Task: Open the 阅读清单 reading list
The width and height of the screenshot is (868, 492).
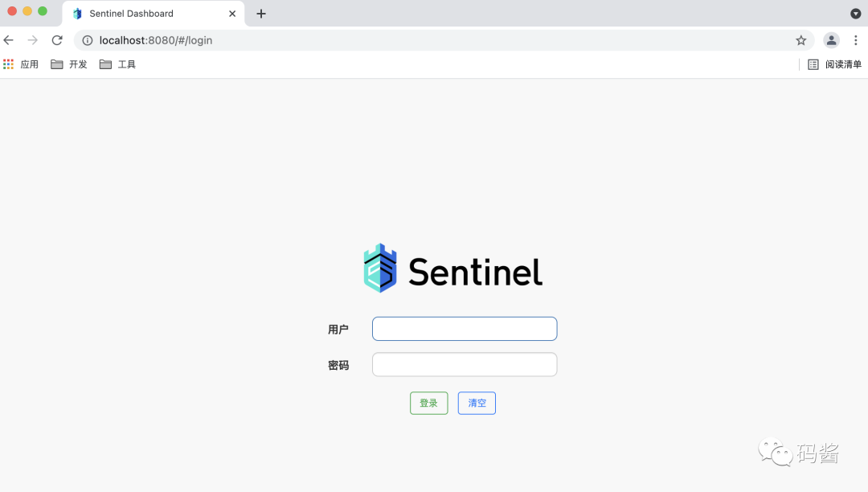Action: 835,64
